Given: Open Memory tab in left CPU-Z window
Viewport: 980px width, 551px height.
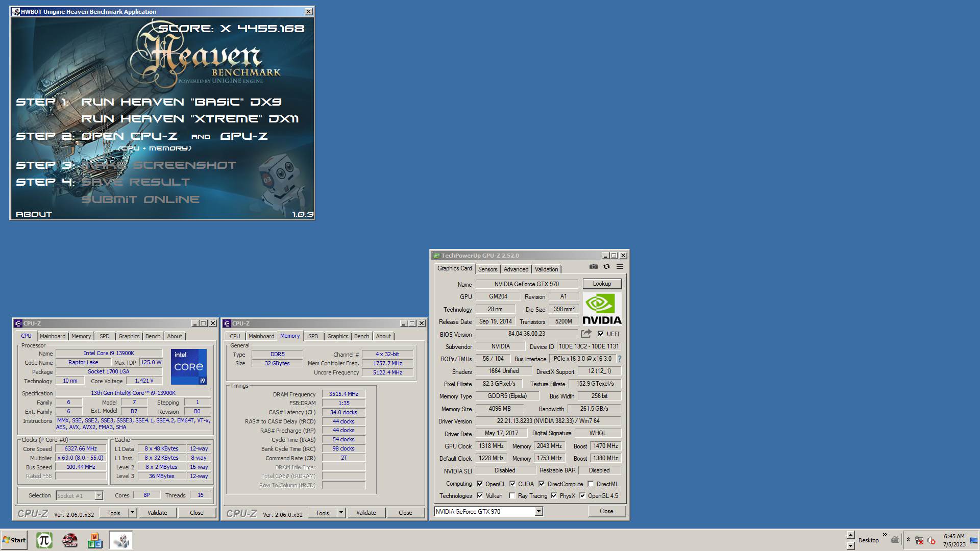Looking at the screenshot, I should point(81,336).
